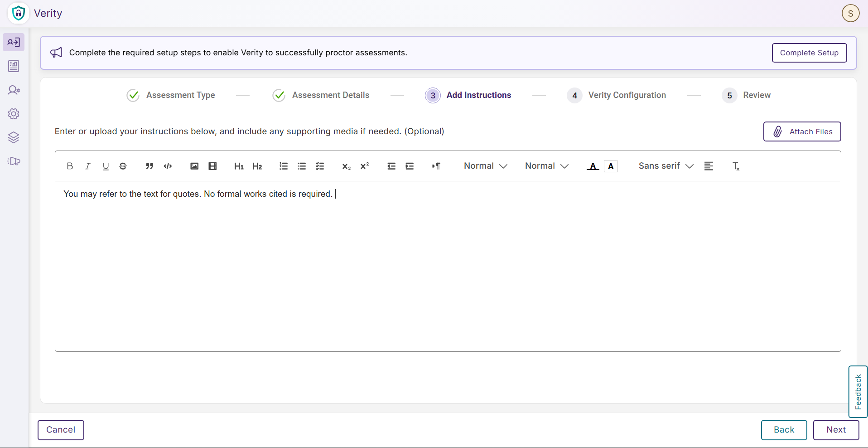Decrease paragraph indent

click(x=391, y=166)
